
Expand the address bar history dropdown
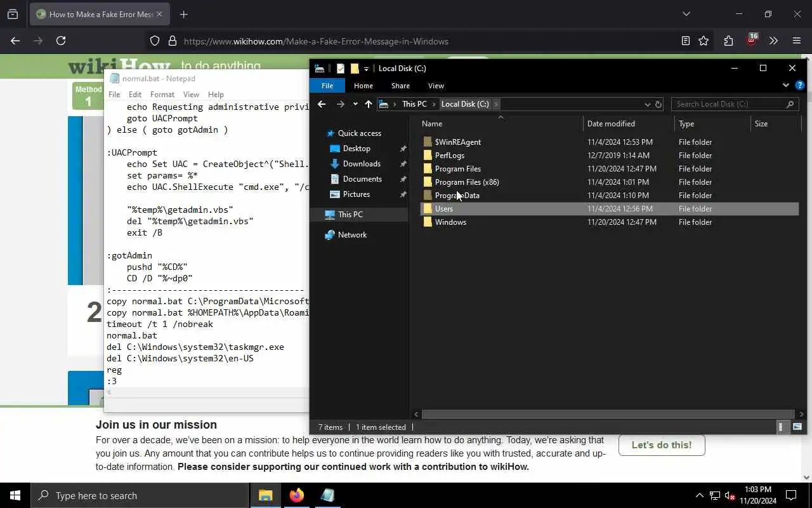(x=647, y=104)
